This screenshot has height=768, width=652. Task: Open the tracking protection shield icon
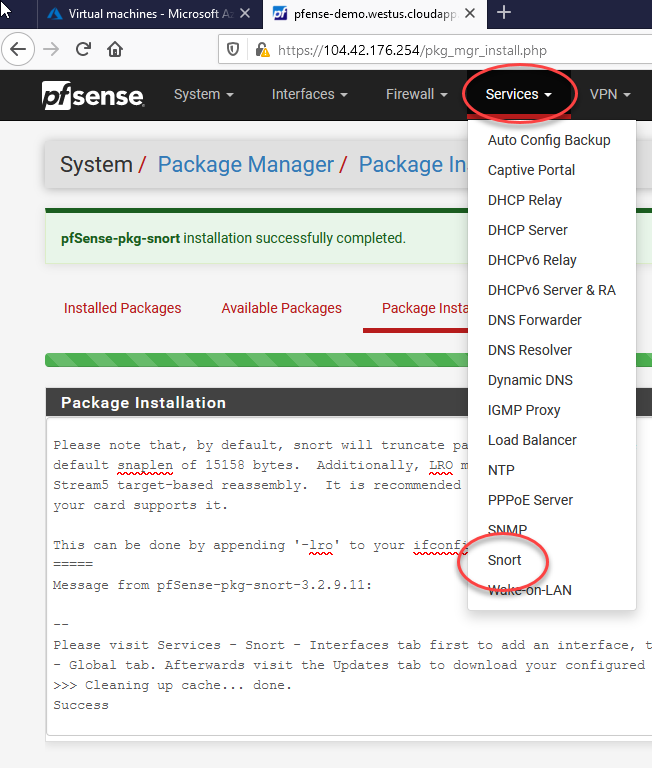point(233,49)
